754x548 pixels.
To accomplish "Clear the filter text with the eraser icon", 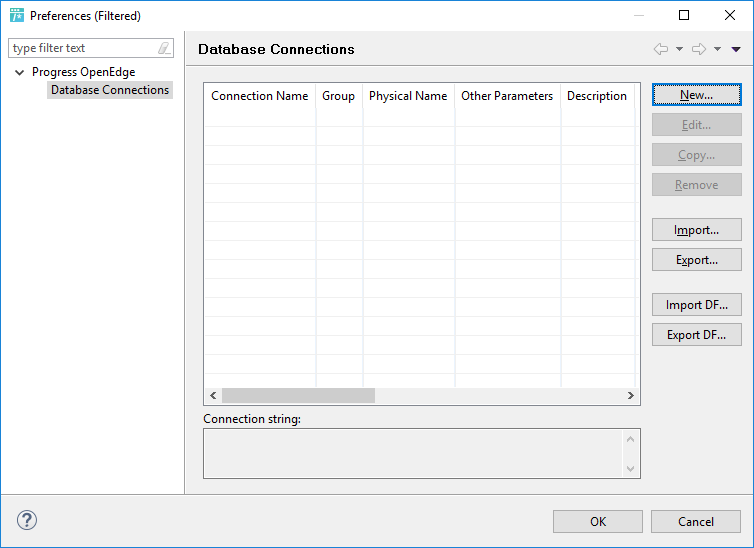I will point(164,48).
